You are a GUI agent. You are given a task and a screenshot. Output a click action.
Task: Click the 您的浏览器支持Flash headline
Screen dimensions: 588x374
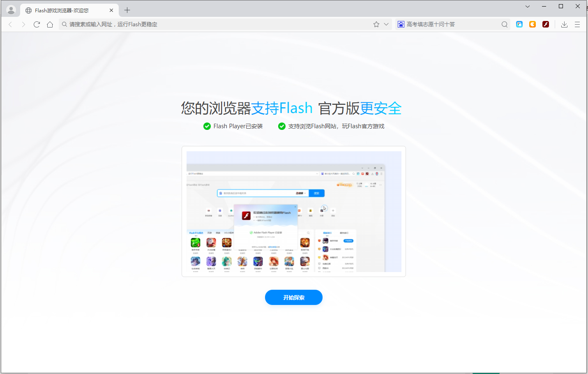tap(291, 108)
